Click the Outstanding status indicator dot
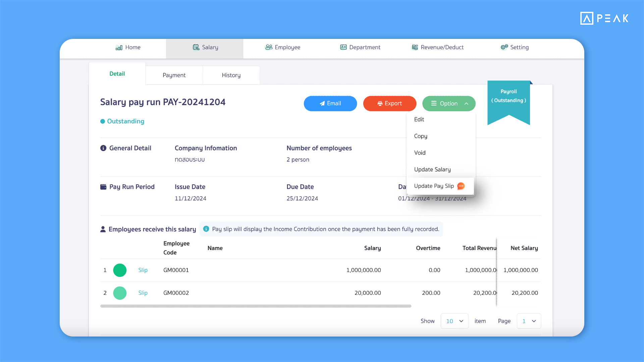 [x=103, y=121]
